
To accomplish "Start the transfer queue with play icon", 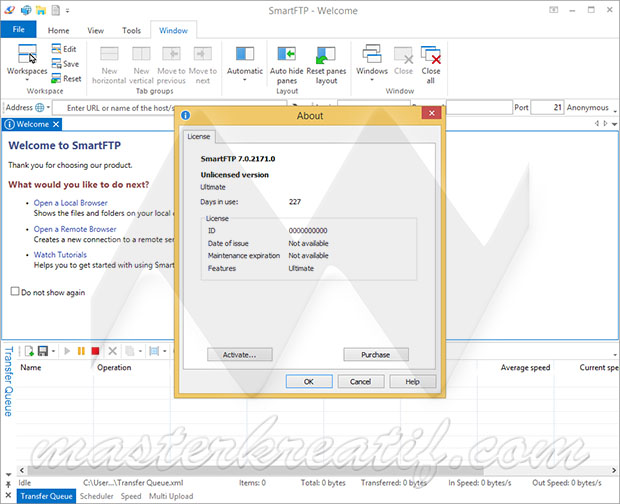I will (67, 351).
